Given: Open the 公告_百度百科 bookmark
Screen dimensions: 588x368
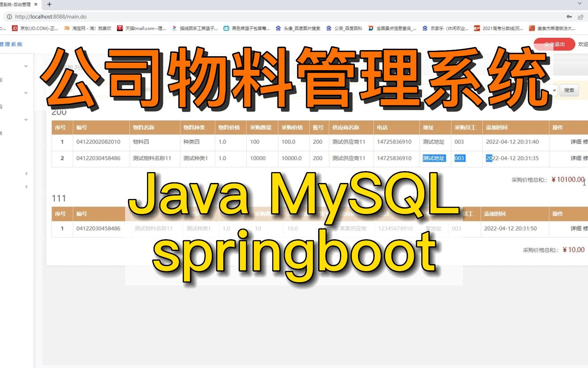Looking at the screenshot, I should click(x=344, y=28).
